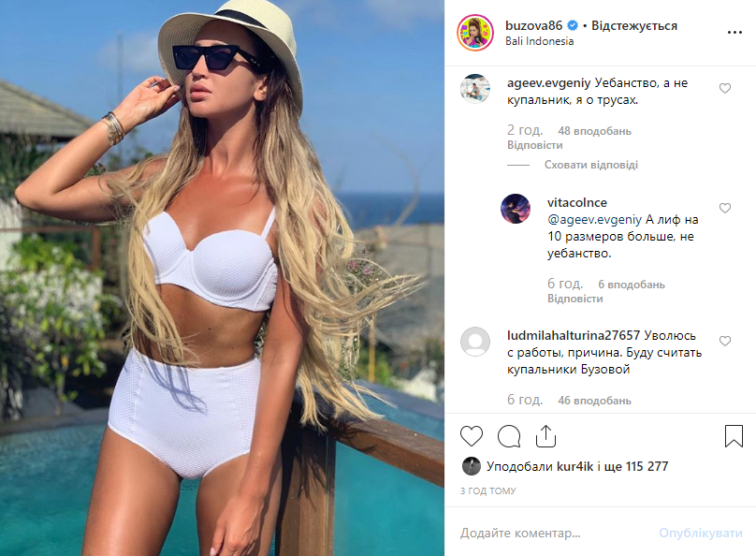Open vitacolnce's profile avatar
Screen dimensions: 756x556
pyautogui.click(x=516, y=209)
